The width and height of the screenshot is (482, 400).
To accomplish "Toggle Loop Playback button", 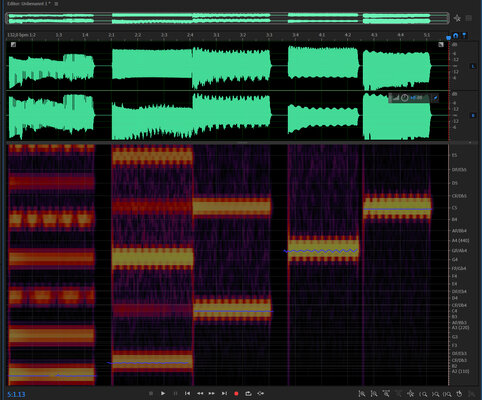I will click(x=248, y=394).
